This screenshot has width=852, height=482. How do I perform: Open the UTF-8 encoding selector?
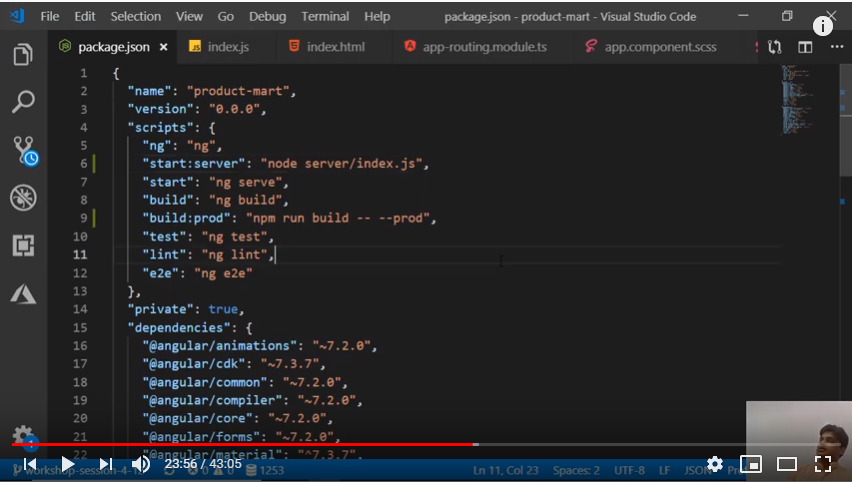coord(629,470)
